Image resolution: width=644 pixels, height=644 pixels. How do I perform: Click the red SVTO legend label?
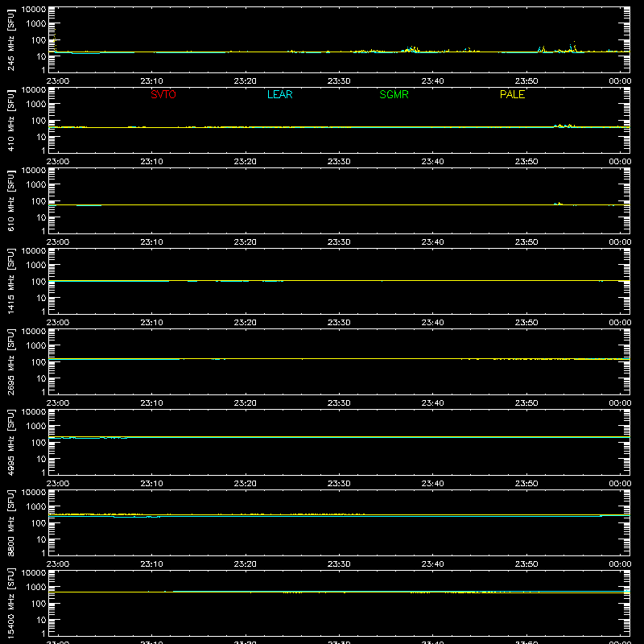[x=163, y=94]
